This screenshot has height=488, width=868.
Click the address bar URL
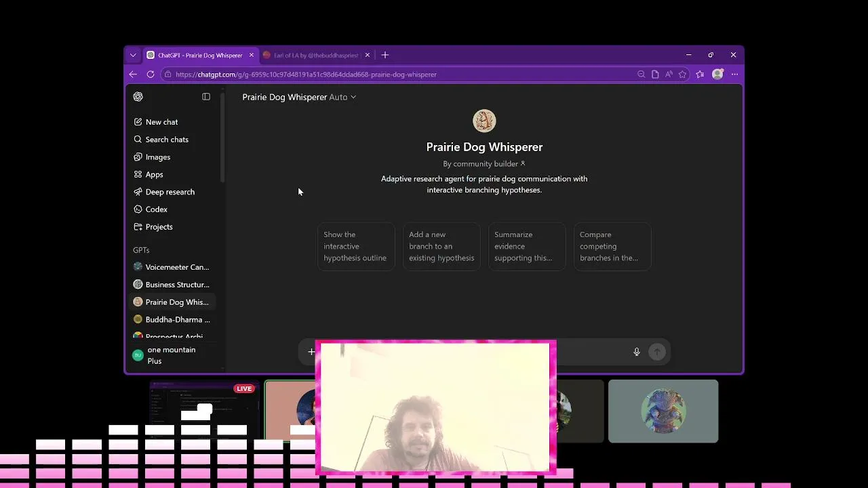tap(306, 75)
